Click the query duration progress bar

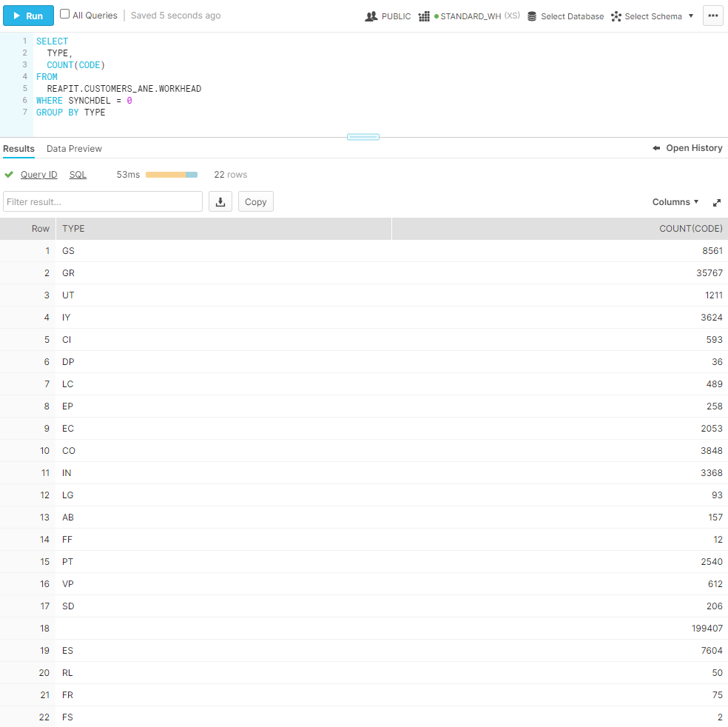(172, 175)
